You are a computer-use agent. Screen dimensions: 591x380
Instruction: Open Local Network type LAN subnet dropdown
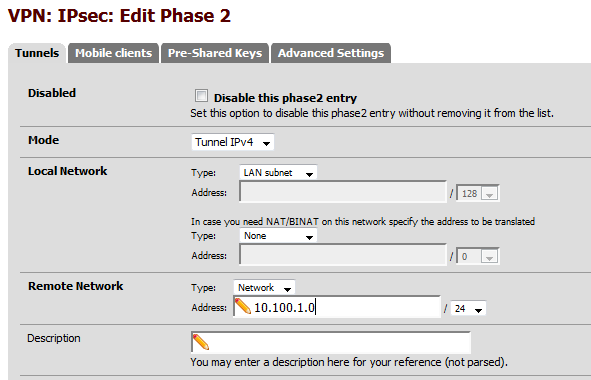(x=278, y=173)
